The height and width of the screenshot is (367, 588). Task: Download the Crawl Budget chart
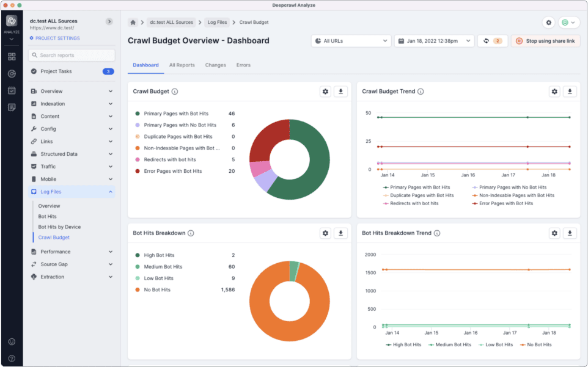point(340,92)
